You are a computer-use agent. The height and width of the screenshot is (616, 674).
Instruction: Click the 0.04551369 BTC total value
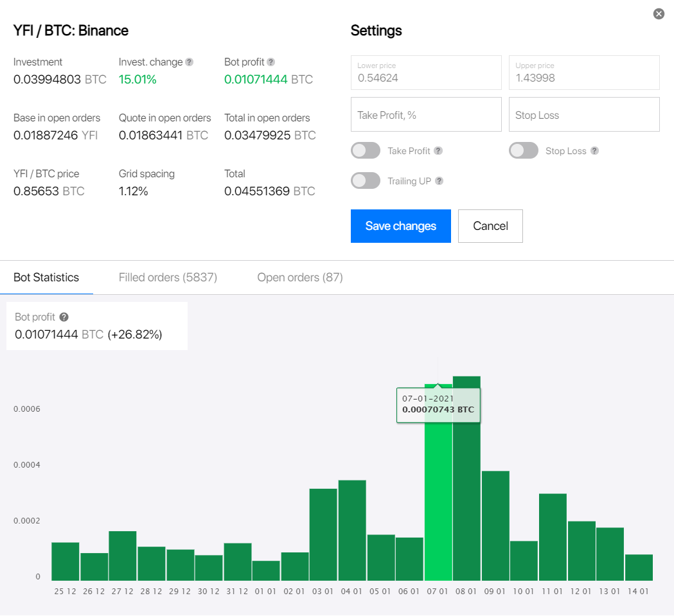pos(269,191)
